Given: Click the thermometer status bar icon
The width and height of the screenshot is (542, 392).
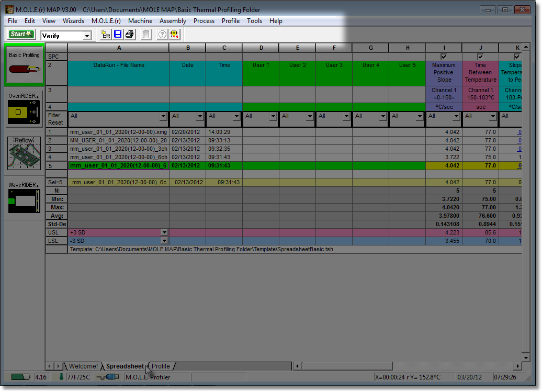Looking at the screenshot, I should [x=61, y=377].
